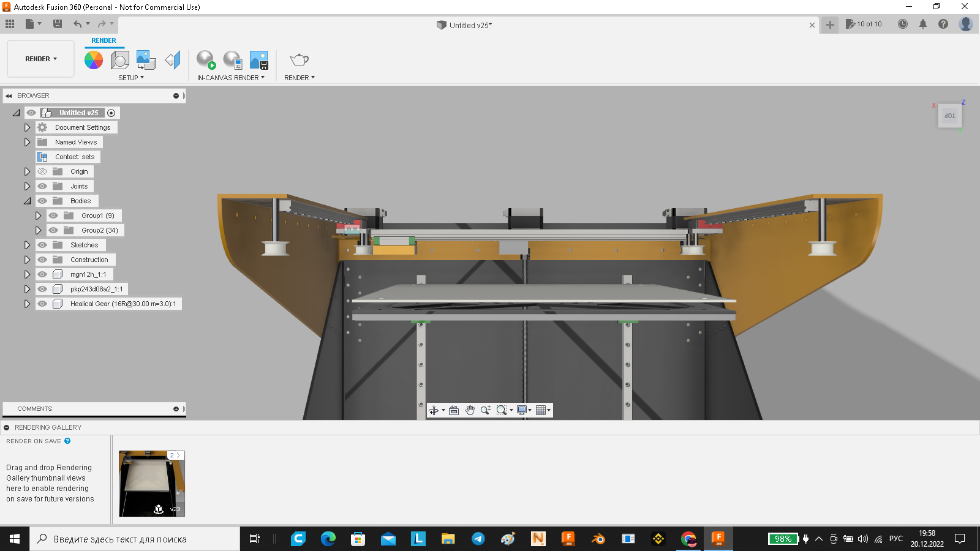Hide the Bodies folder visibility

click(x=42, y=201)
